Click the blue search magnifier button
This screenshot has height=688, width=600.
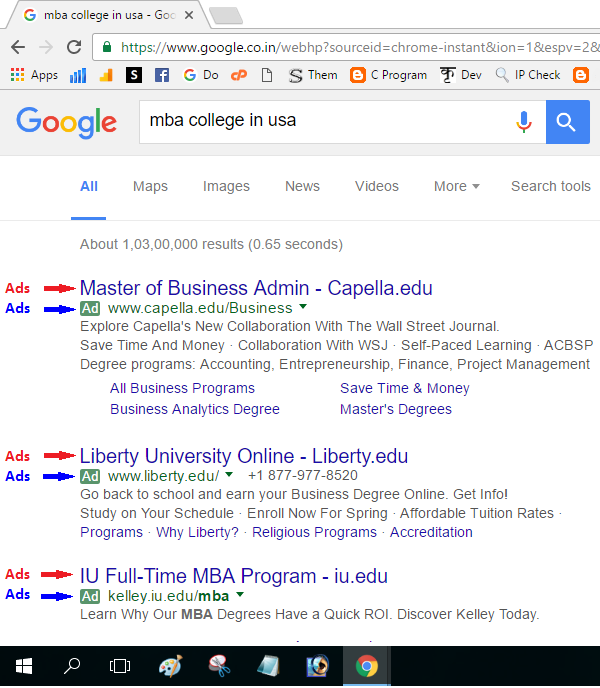(568, 122)
